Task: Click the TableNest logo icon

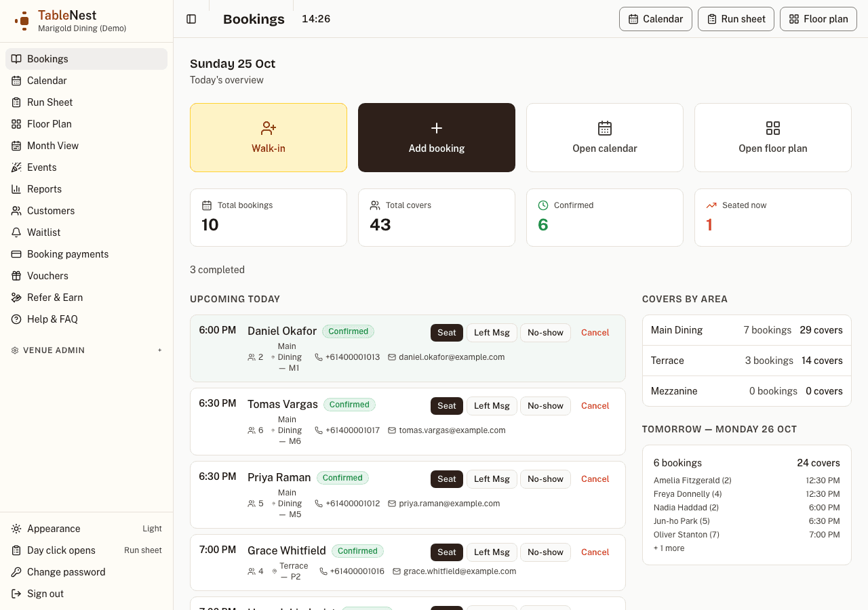Action: click(x=22, y=20)
